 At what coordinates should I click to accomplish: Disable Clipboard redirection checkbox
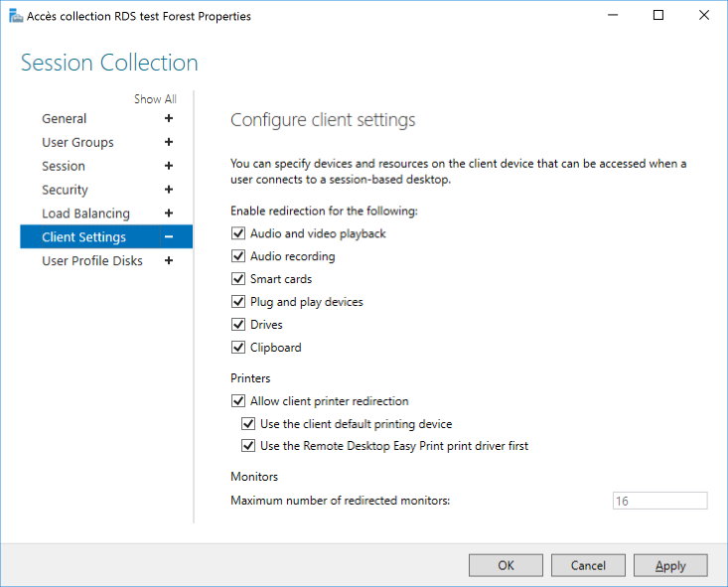coord(238,347)
